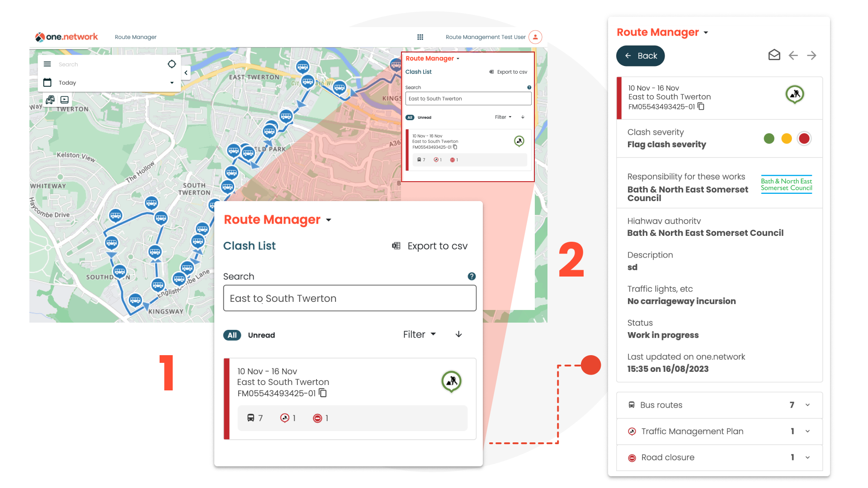The height and width of the screenshot is (488, 868).
Task: Open Route Manager dropdown in details panel
Action: 706,33
